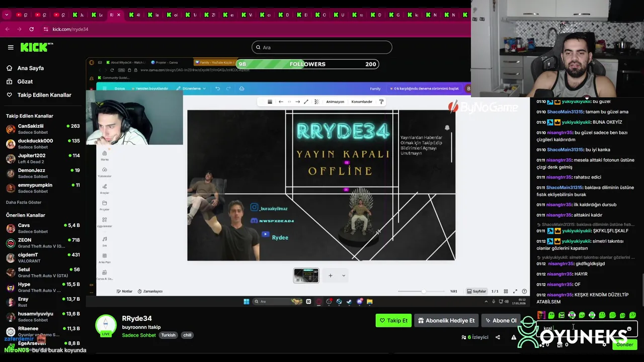Adjust Canva zoom slider
Image resolution: width=644 pixels, height=362 pixels.
(x=422, y=291)
